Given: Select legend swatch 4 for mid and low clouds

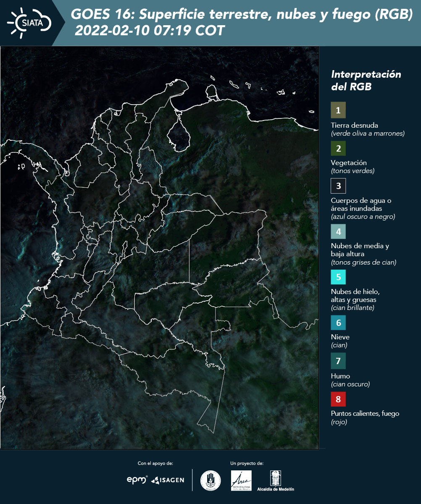Looking at the screenshot, I should click(x=338, y=231).
